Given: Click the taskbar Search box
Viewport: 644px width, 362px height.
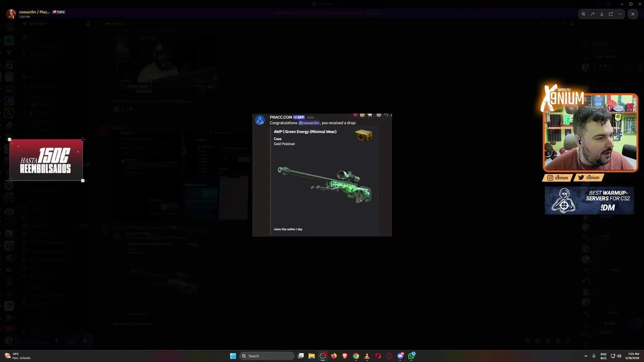Looking at the screenshot, I should (x=267, y=356).
